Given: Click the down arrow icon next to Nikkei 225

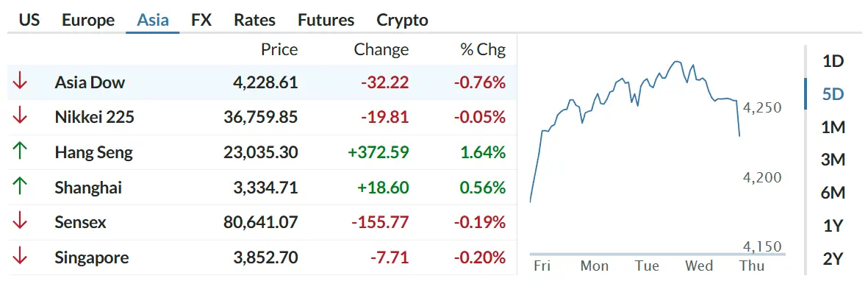Looking at the screenshot, I should (x=20, y=117).
